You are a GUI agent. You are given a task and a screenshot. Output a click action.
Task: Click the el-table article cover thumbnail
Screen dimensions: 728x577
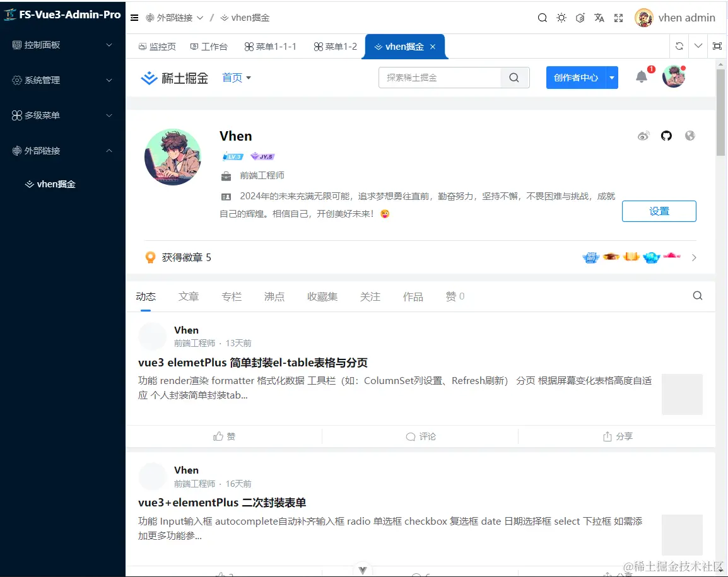pos(682,394)
